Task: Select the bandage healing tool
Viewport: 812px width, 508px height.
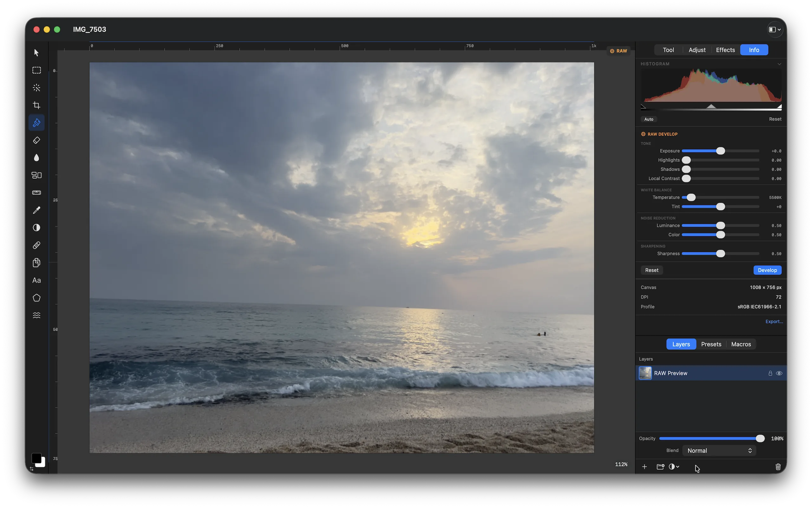Action: click(36, 245)
